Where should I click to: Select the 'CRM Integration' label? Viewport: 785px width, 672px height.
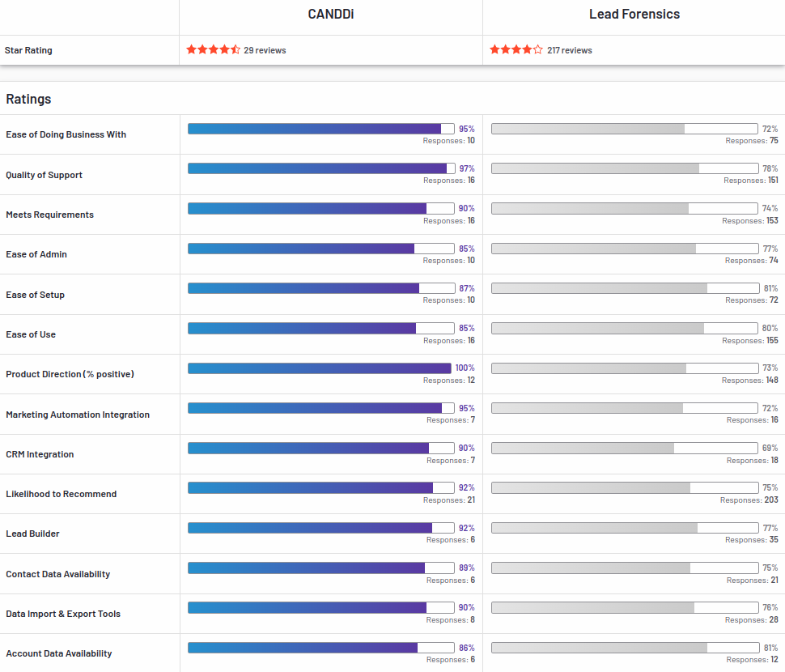[x=40, y=454]
